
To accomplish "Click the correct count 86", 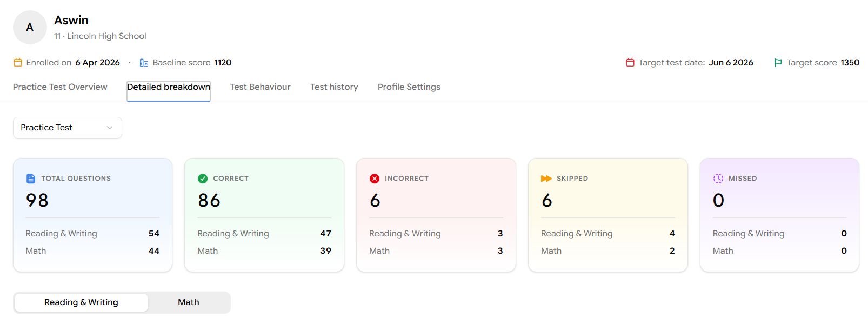I will coord(209,201).
